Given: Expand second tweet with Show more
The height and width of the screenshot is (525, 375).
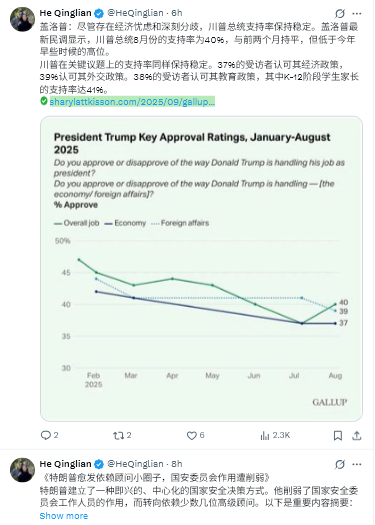Looking at the screenshot, I should pos(64,516).
